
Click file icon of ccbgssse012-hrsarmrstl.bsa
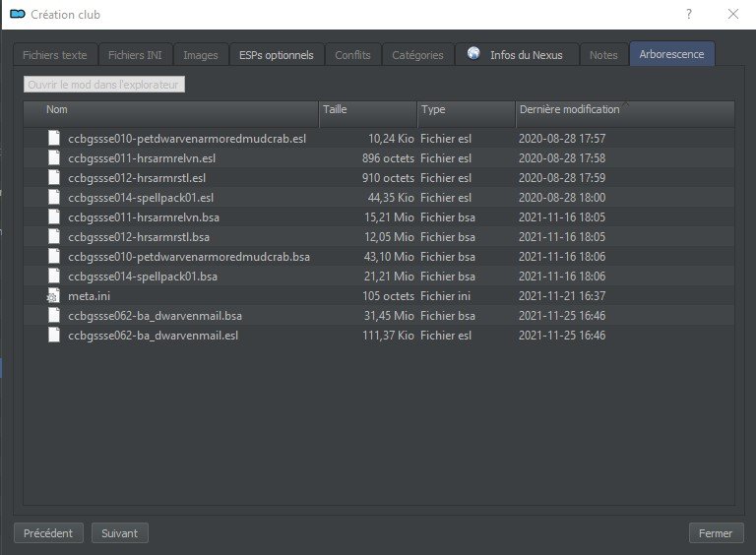[54, 237]
